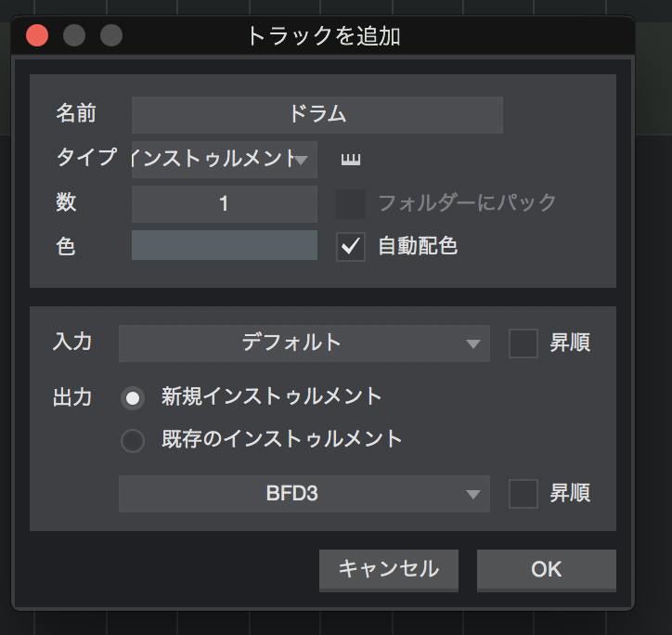
Task: Click the 出力 section label
Action: tap(73, 397)
